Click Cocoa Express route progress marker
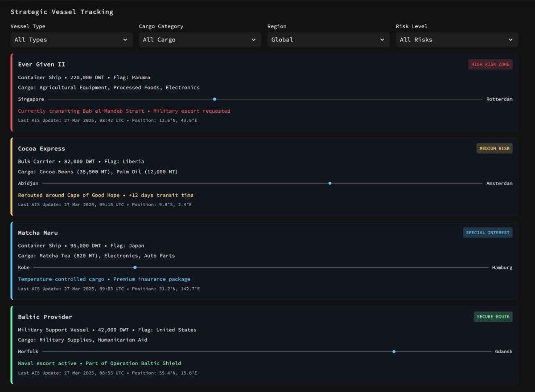 coord(330,183)
